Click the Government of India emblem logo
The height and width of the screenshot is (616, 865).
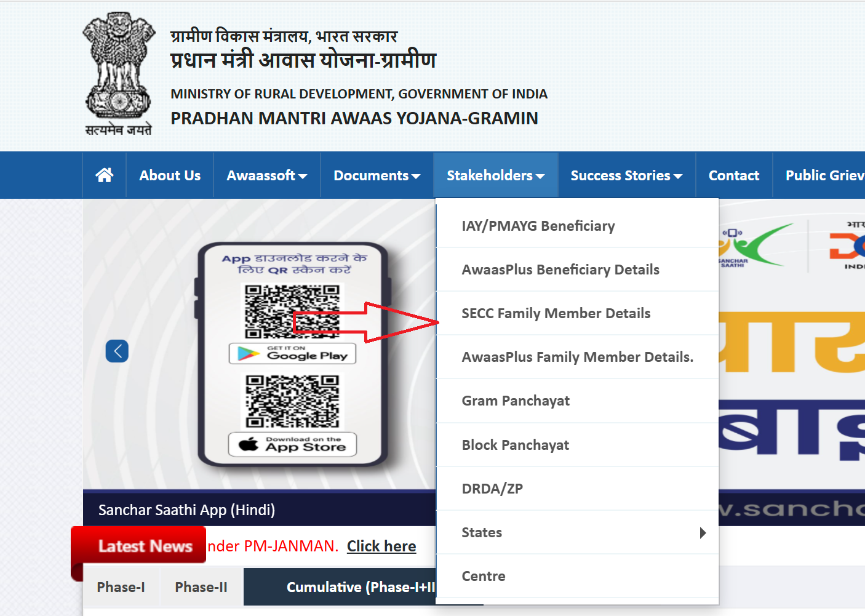click(118, 73)
